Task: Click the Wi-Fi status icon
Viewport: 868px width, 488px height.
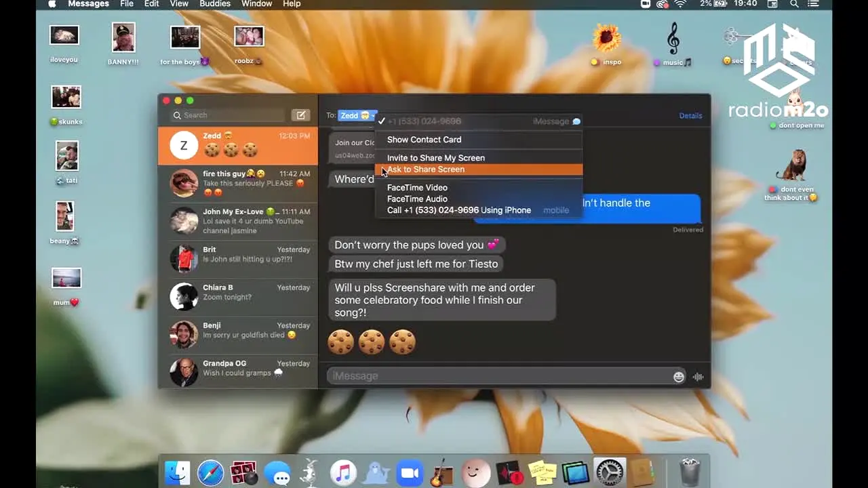Action: 679,4
